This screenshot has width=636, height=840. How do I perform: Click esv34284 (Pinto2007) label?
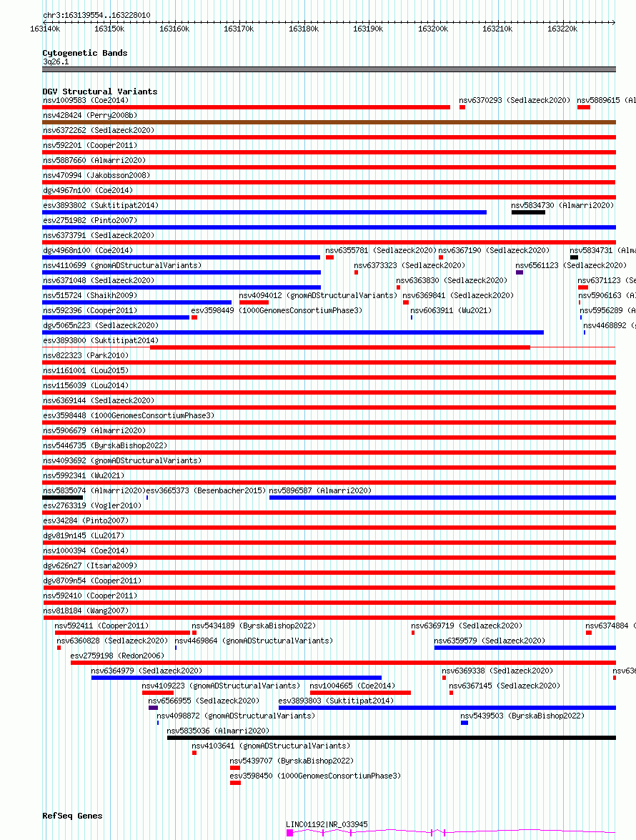coord(86,520)
